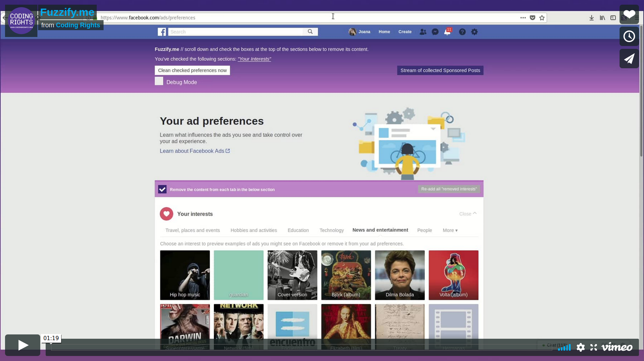
Task: Open notifications bell with 11 badge
Action: click(x=447, y=32)
